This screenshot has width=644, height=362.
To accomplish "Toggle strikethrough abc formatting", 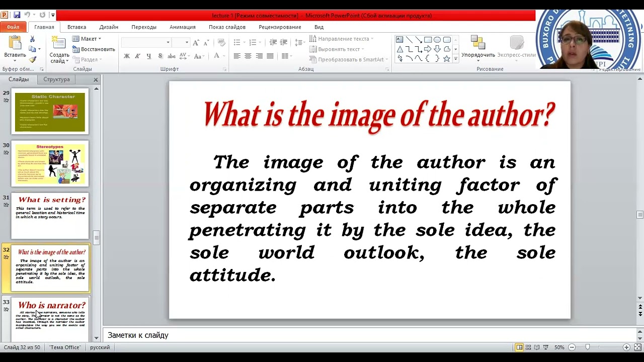I will 172,56.
